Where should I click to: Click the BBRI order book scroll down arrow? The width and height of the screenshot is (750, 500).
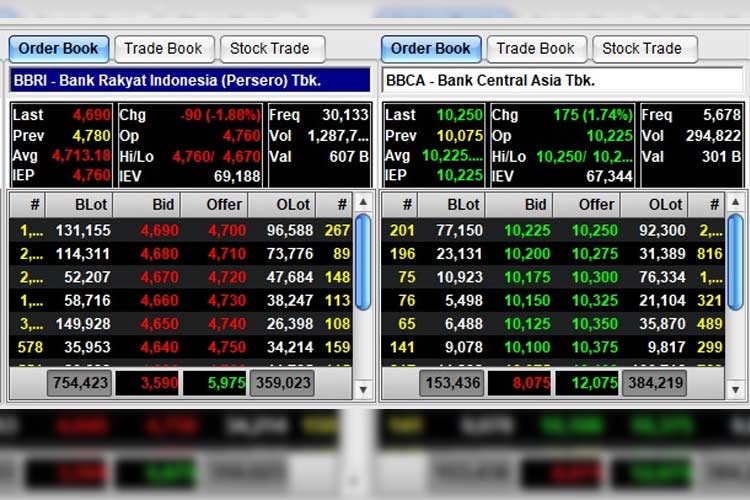pos(363,390)
